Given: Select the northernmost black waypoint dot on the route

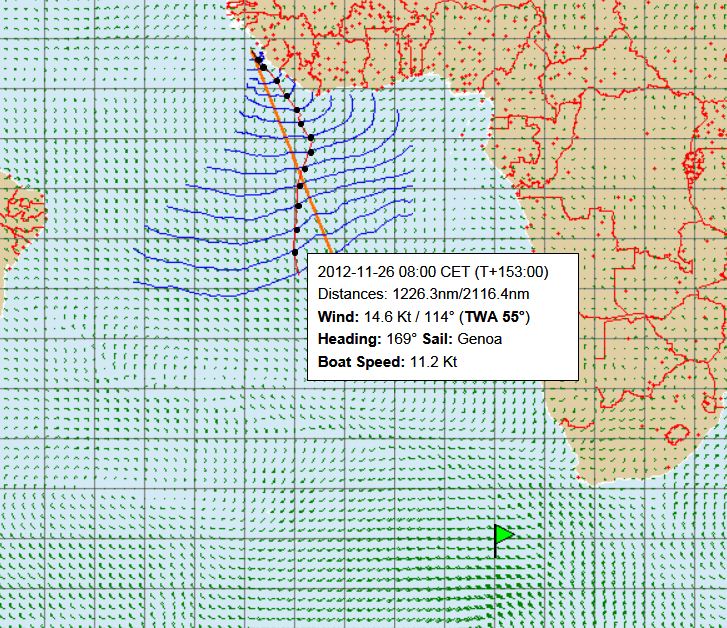Looking at the screenshot, I should [x=259, y=62].
